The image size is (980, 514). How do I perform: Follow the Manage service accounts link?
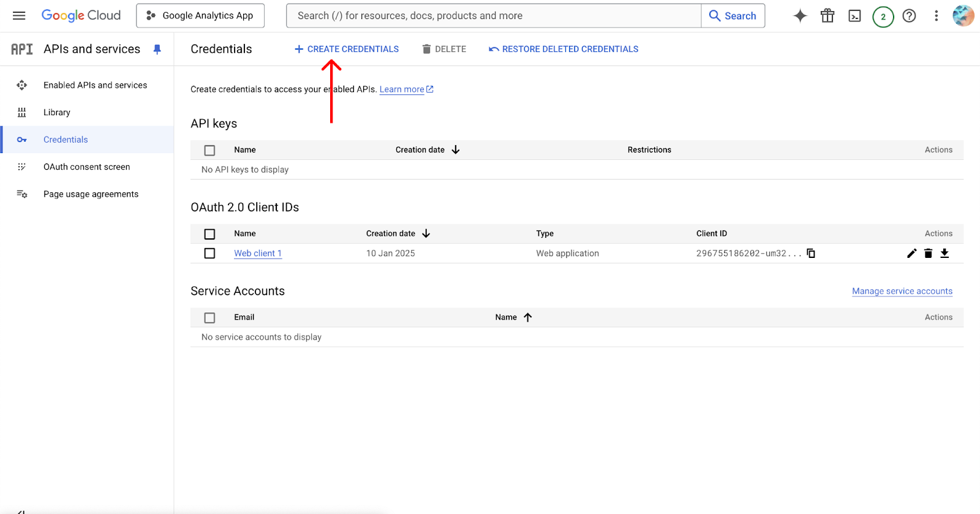(902, 291)
